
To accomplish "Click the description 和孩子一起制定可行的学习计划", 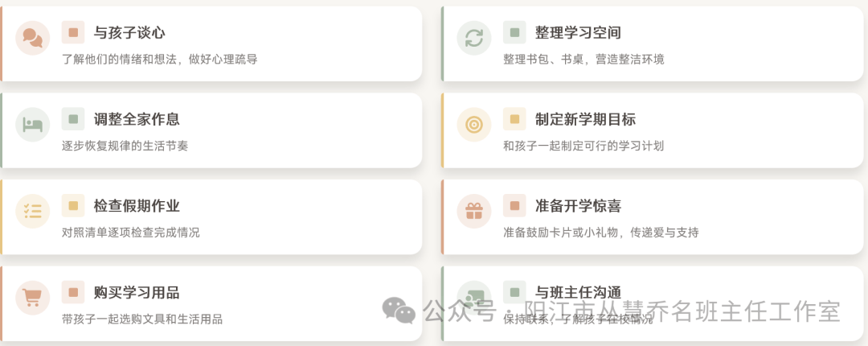I will [583, 146].
